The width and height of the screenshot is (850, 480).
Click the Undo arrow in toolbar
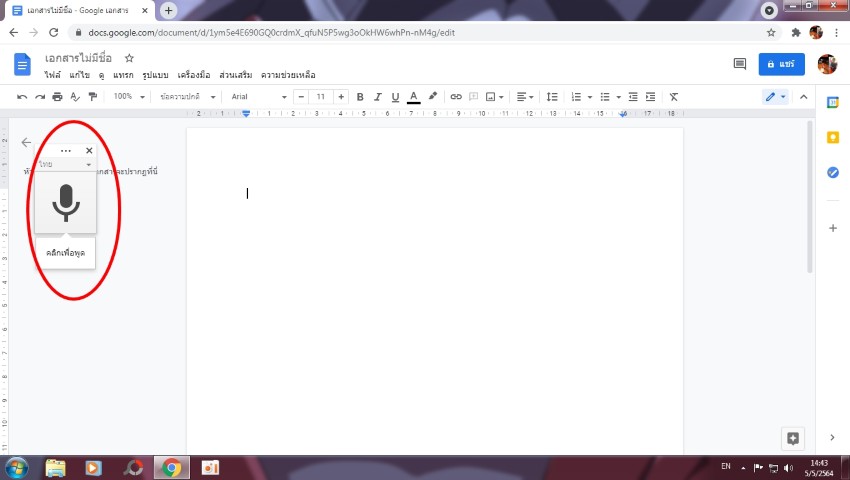point(22,97)
